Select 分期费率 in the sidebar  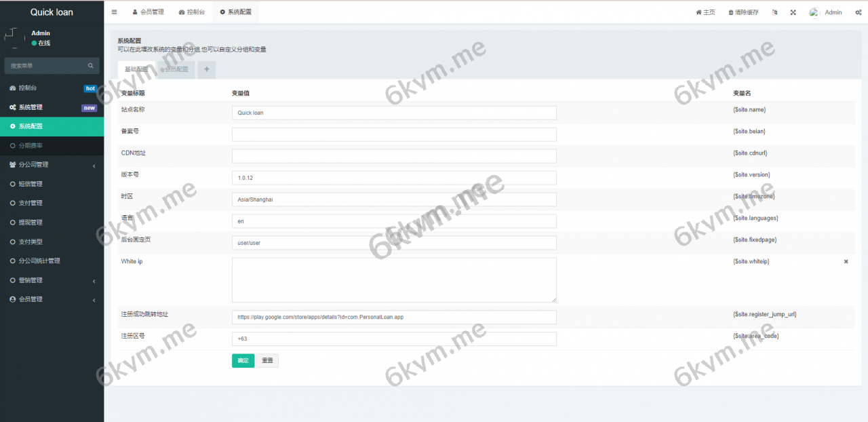click(31, 146)
